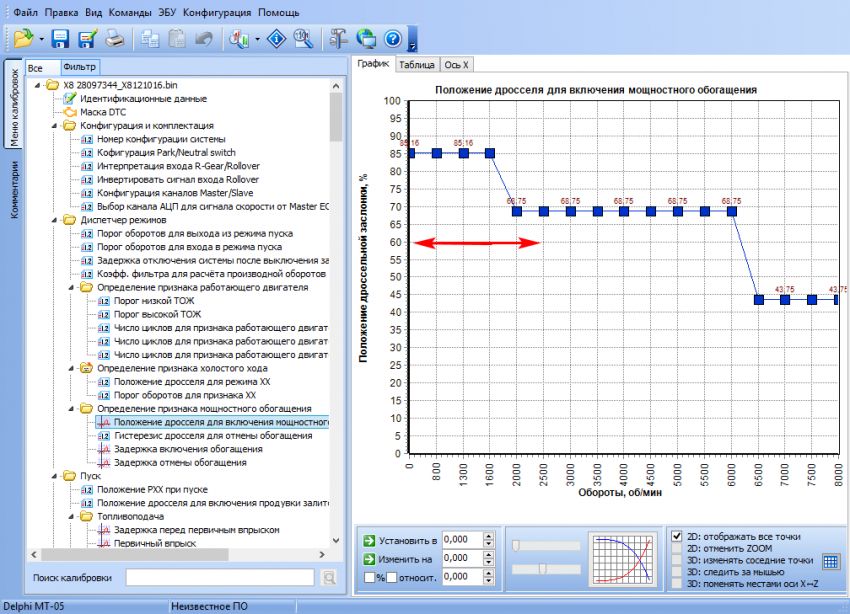This screenshot has height=614, width=850.
Task: Open a calibration file with the folder icon
Action: 23,38
